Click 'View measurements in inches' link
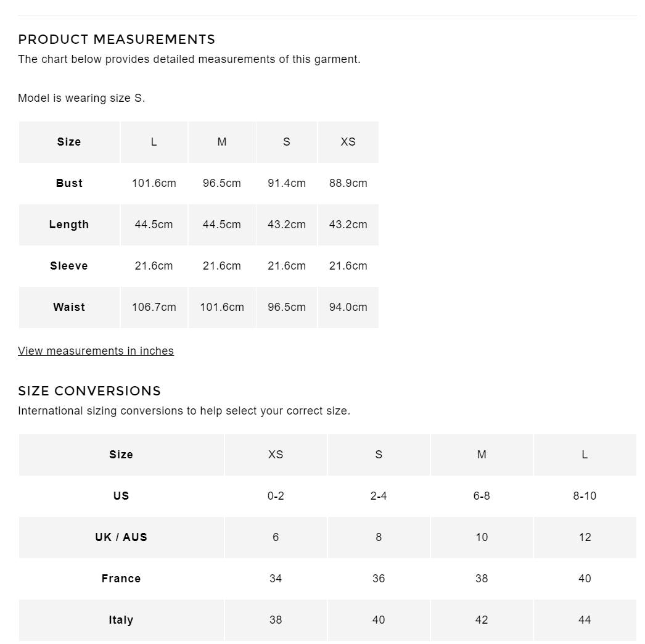This screenshot has width=645, height=644. [96, 351]
